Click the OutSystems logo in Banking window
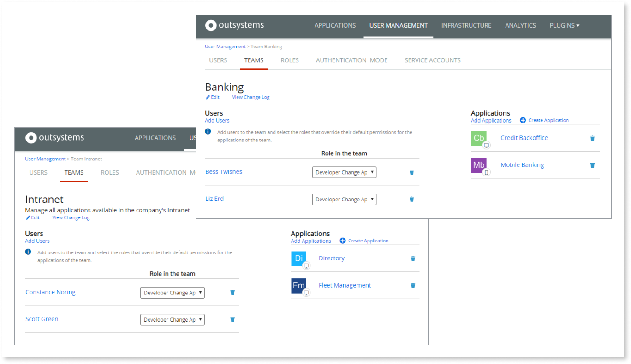This screenshot has width=631, height=364. tap(235, 25)
